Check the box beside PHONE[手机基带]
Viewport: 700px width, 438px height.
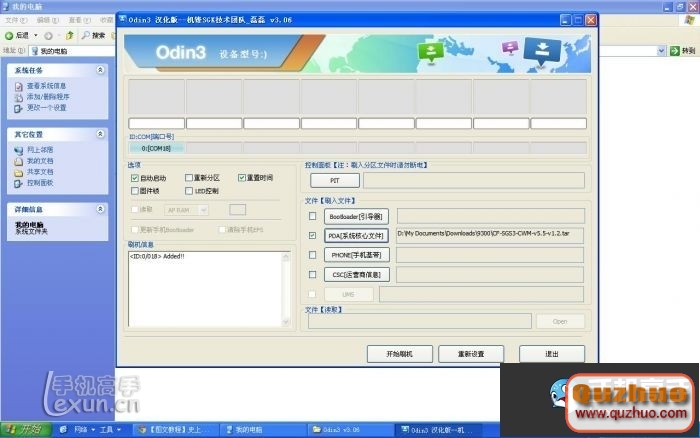(312, 255)
